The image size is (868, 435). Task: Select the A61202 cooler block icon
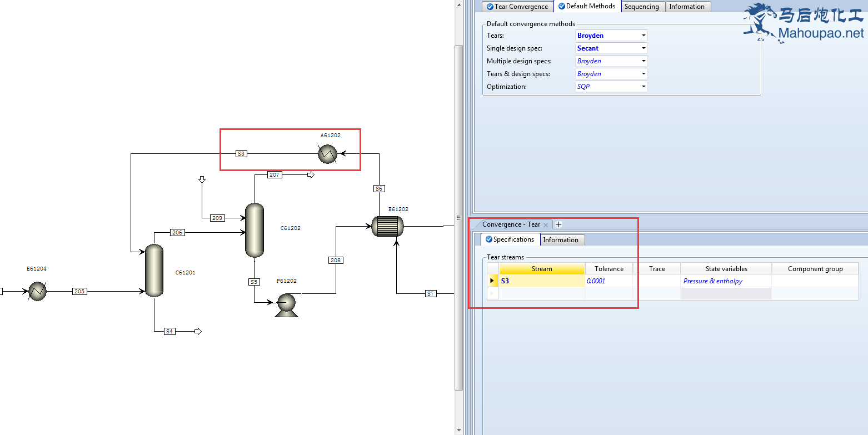coord(328,154)
